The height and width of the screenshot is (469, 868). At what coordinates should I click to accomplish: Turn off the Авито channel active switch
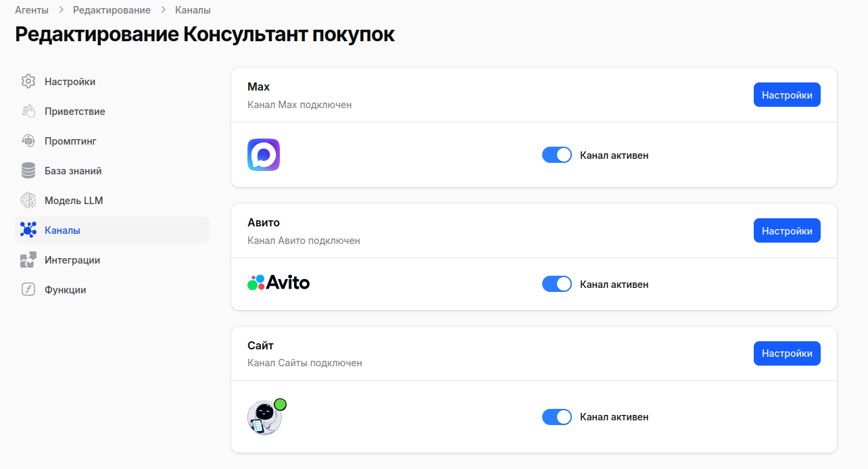click(557, 285)
